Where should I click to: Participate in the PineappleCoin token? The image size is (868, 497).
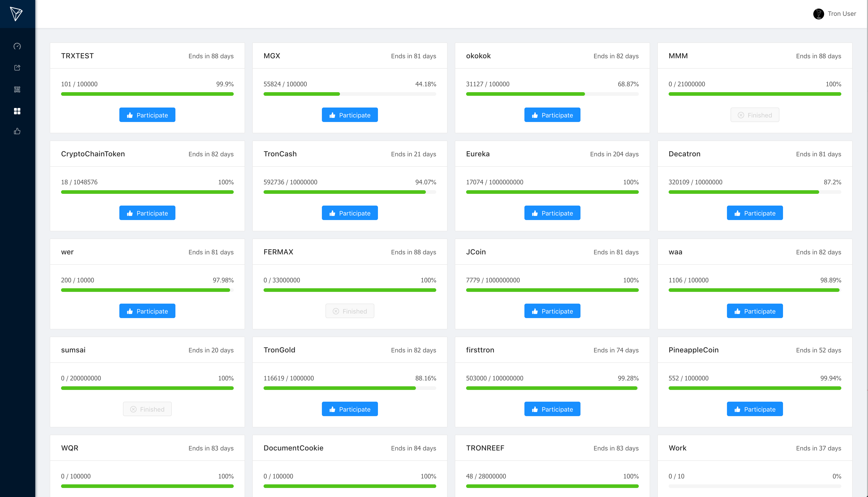pyautogui.click(x=755, y=409)
